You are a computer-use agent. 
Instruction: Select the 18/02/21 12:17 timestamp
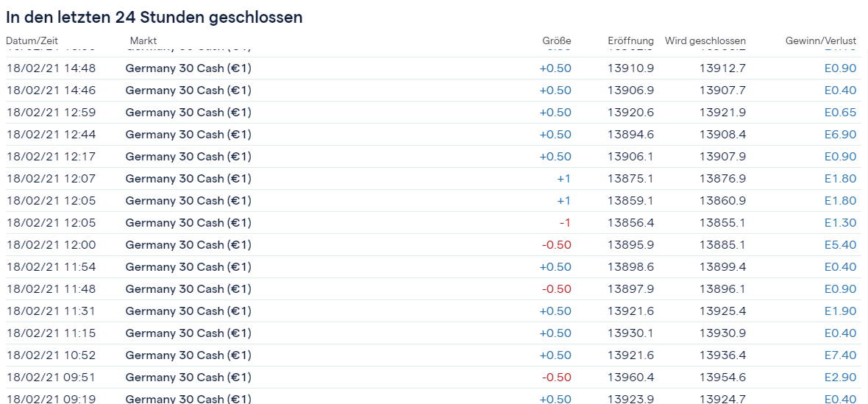51,157
